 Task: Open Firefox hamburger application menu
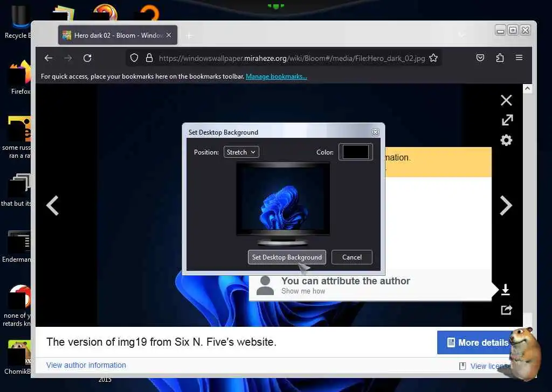click(519, 58)
